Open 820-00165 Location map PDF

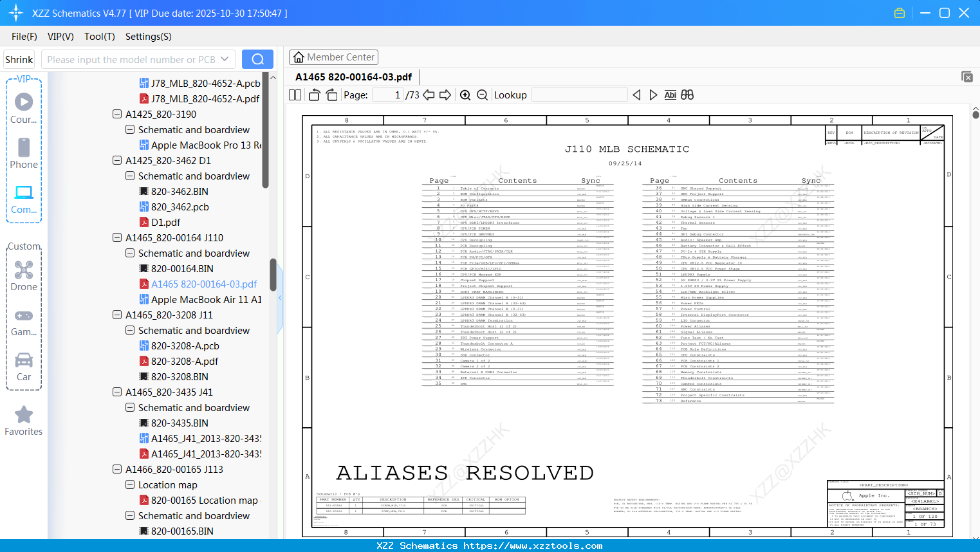coord(199,500)
